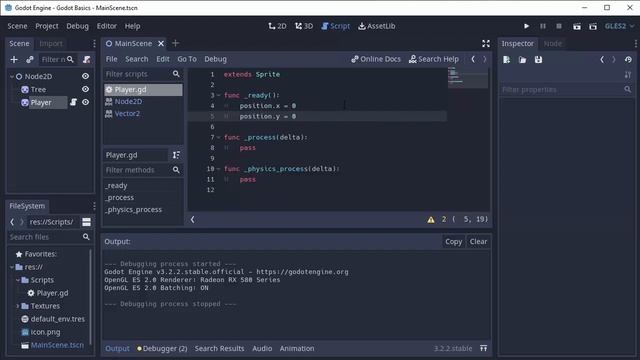
Task: Toggle the scripts panel arrow
Action: (192, 220)
